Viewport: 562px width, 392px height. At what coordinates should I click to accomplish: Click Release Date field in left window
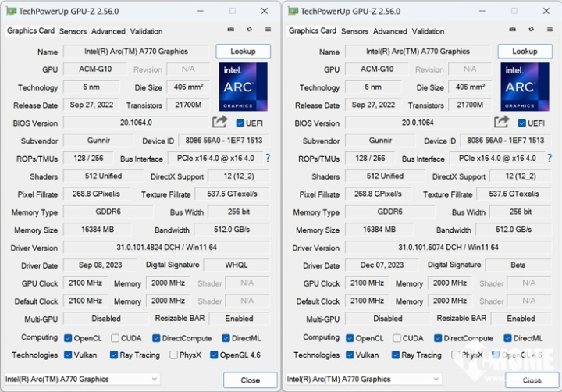pyautogui.click(x=91, y=105)
